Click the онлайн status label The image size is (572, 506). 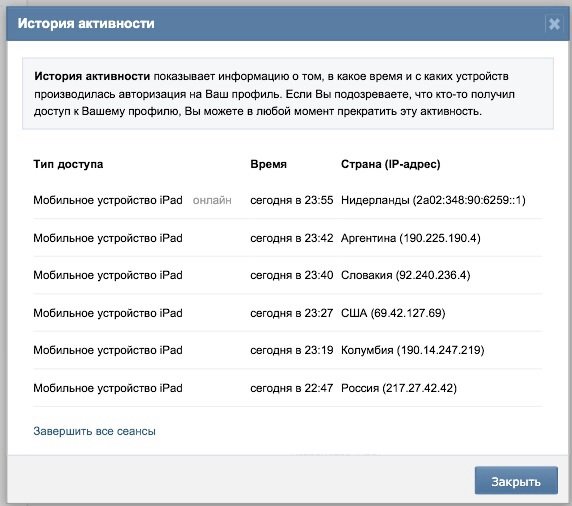(x=212, y=200)
